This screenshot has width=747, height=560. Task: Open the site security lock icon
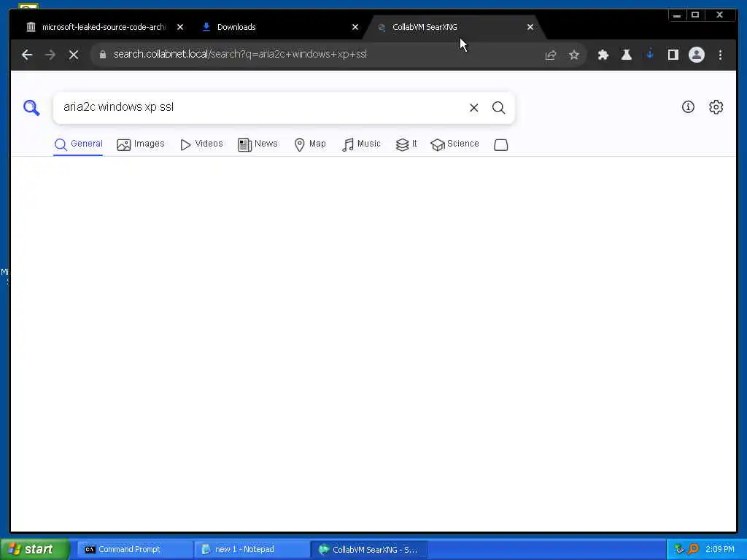[102, 55]
